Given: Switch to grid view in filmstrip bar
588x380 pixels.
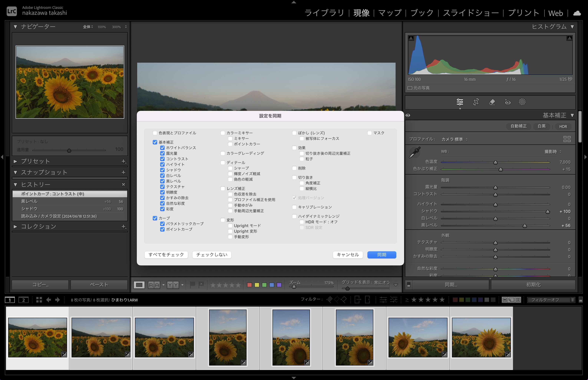Looking at the screenshot, I should coord(39,300).
